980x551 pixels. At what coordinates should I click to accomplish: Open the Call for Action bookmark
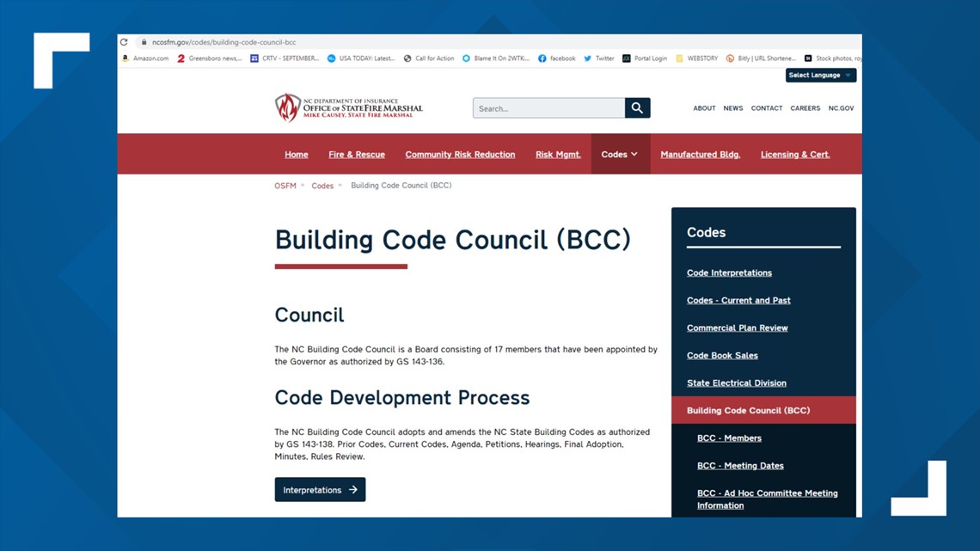[429, 58]
